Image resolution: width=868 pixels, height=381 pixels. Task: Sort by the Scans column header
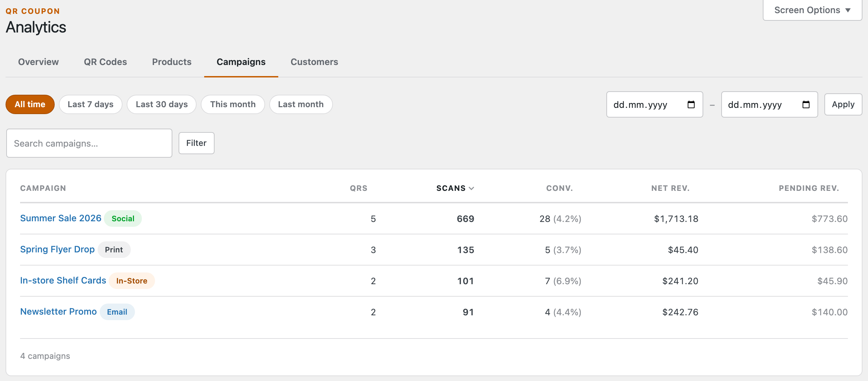point(455,188)
